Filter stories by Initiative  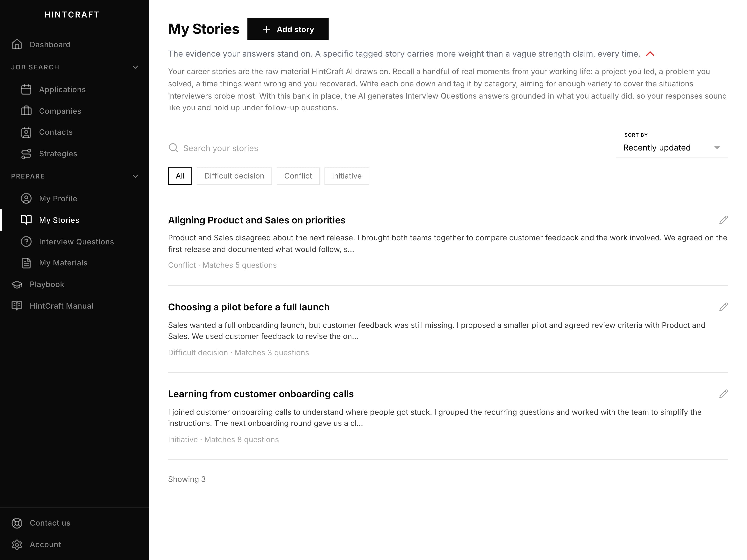(x=346, y=176)
